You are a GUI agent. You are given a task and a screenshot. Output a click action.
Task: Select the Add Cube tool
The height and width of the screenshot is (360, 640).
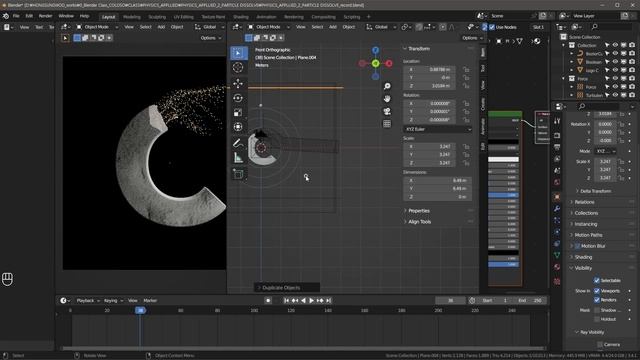pyautogui.click(x=238, y=174)
